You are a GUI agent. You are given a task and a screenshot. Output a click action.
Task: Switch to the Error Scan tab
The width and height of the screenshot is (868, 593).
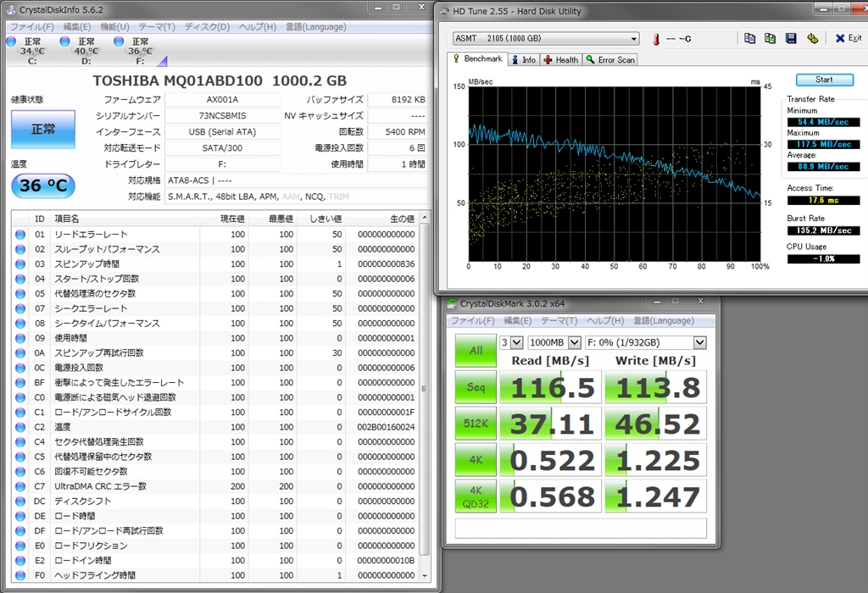(610, 60)
